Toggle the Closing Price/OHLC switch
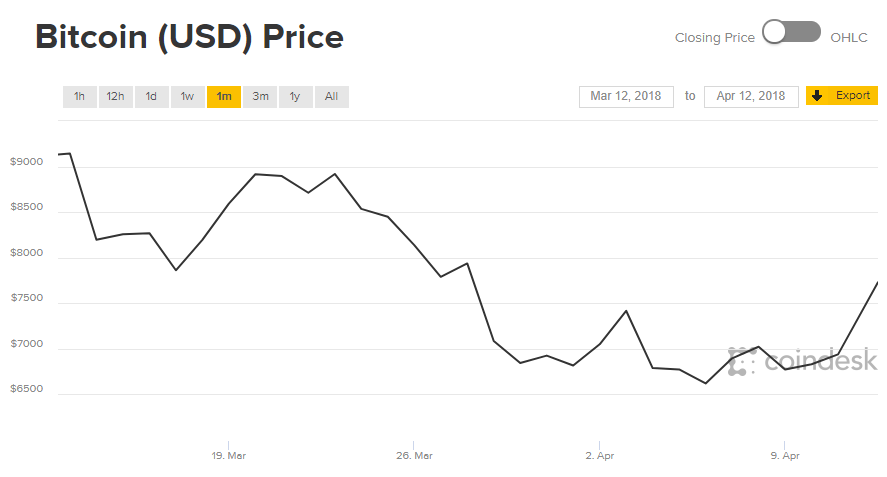The width and height of the screenshot is (887, 477). coord(791,32)
